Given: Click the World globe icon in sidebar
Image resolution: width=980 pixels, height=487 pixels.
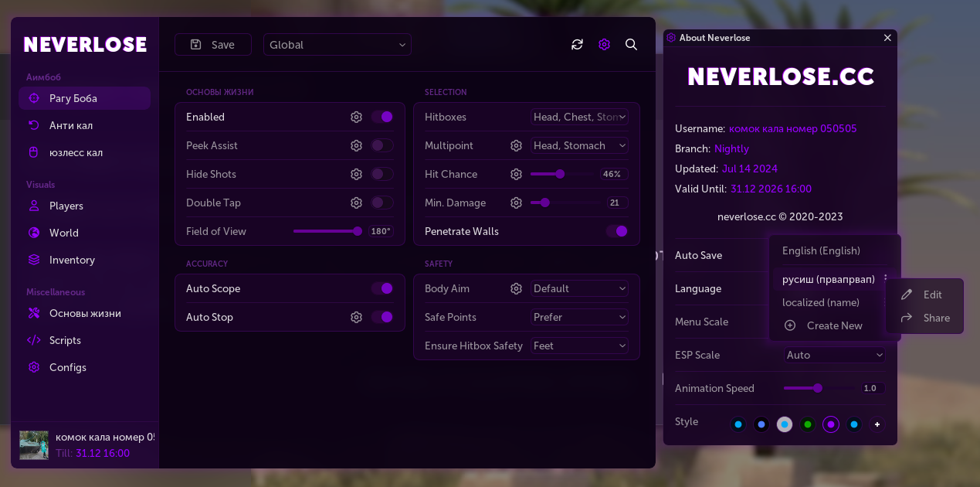Looking at the screenshot, I should coord(34,233).
